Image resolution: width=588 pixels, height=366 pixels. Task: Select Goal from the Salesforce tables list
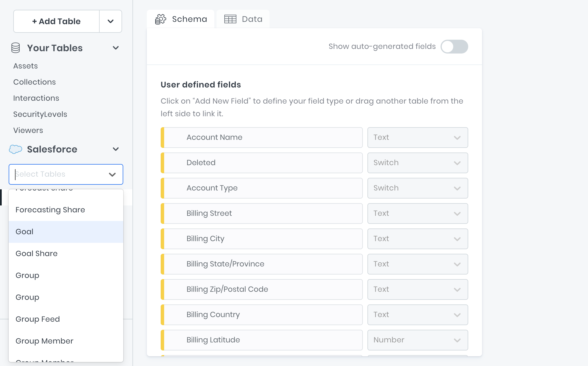tap(66, 232)
